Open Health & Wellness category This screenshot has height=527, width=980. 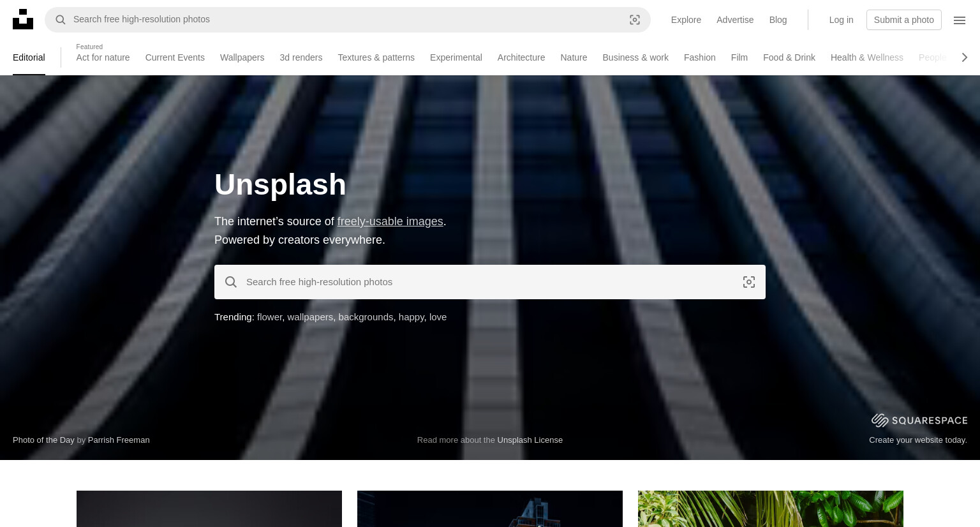(866, 57)
